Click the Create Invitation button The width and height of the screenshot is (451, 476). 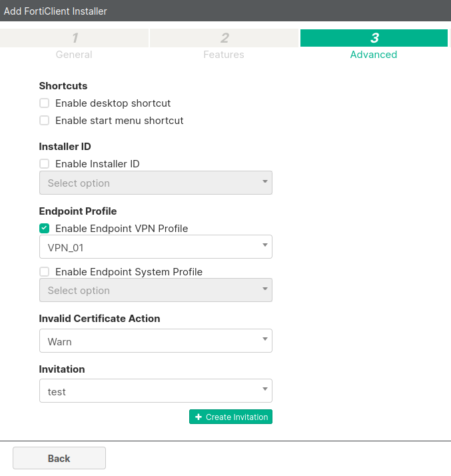click(x=231, y=417)
